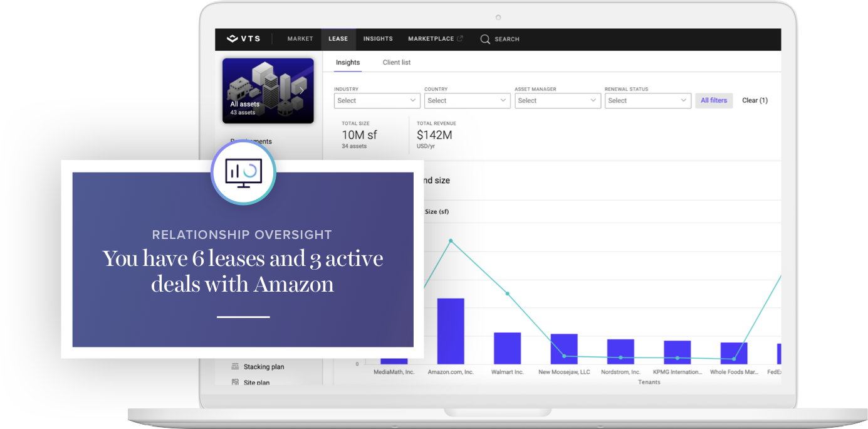
Task: Click the Amazon.com, Inc. bar in chart
Action: [x=451, y=331]
